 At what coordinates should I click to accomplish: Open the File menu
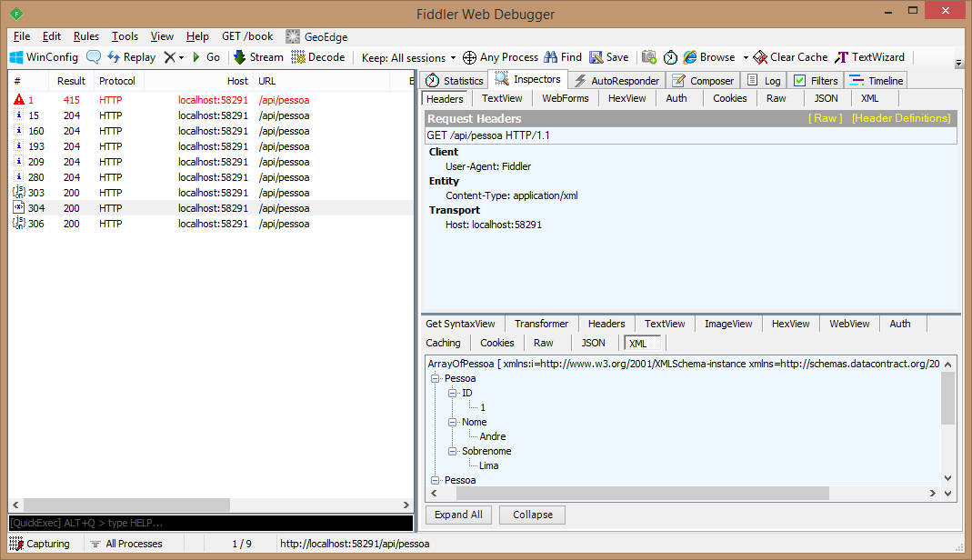point(22,36)
